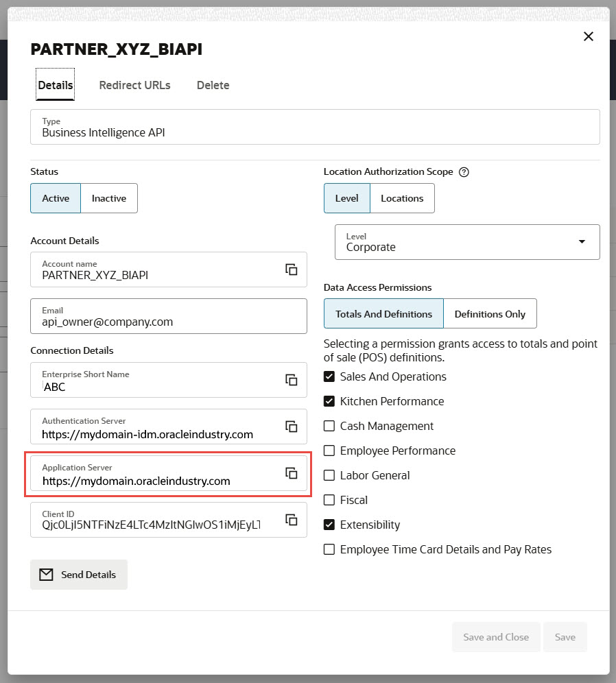Click the Save and Close button
This screenshot has height=683, width=616.
pyautogui.click(x=495, y=637)
